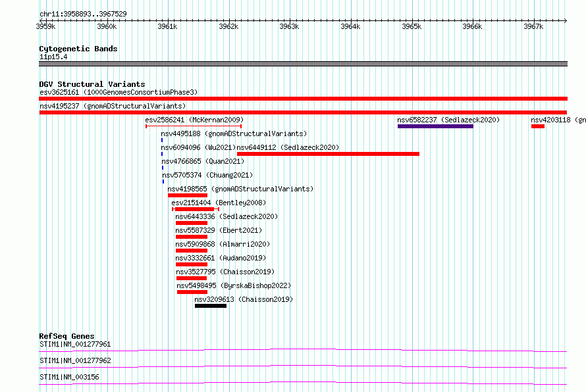The width and height of the screenshot is (586, 392).
Task: Select the red nsv6443336 variant bar
Action: 192,223
